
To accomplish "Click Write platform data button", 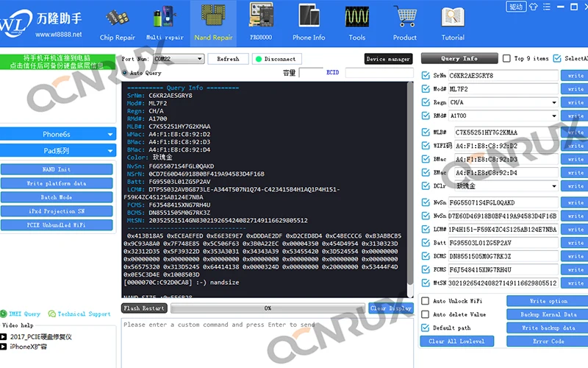I will tap(57, 183).
